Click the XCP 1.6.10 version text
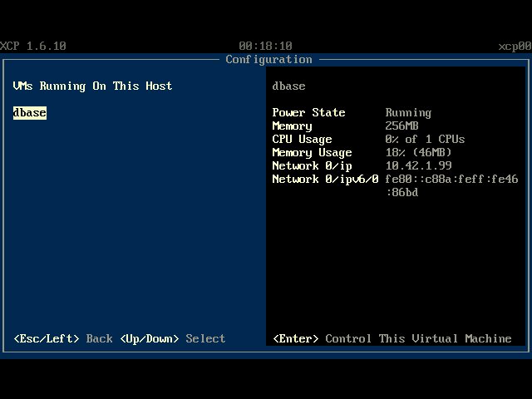 coord(33,47)
